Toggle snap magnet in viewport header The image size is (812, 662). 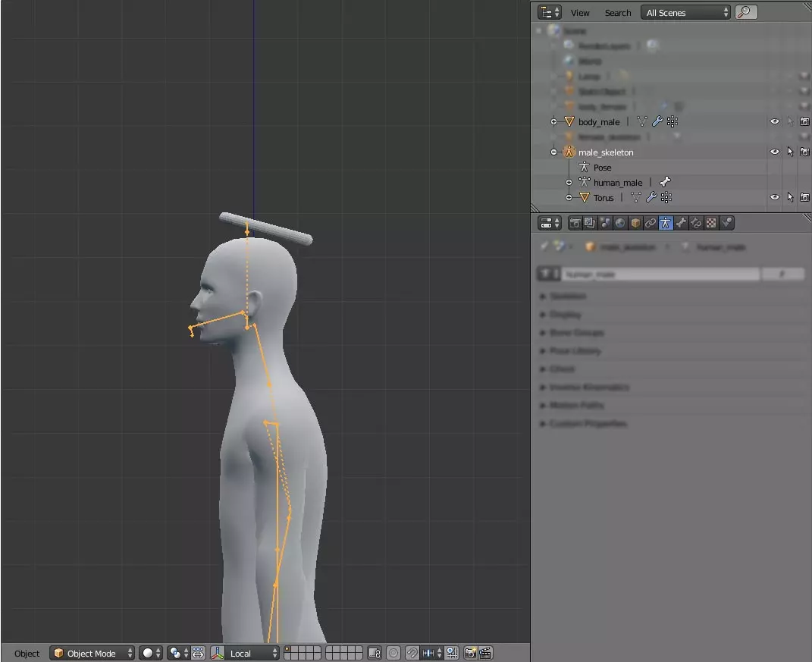(x=412, y=653)
